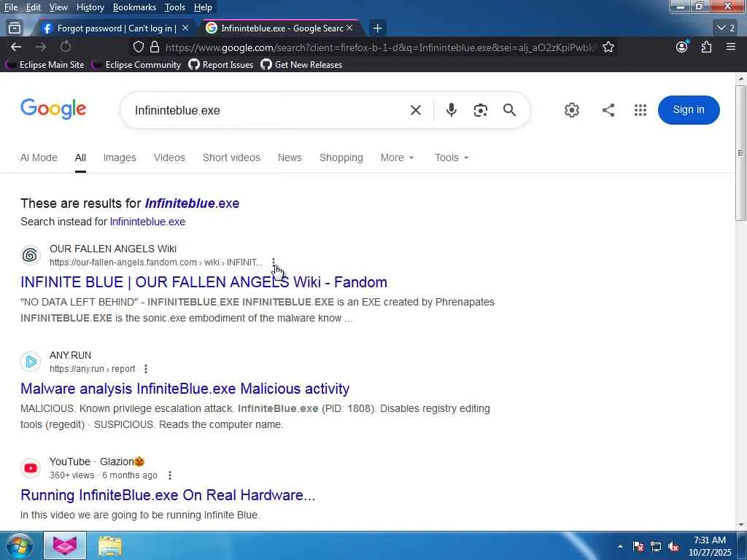
Task: Click the share icon next to settings
Action: point(608,110)
